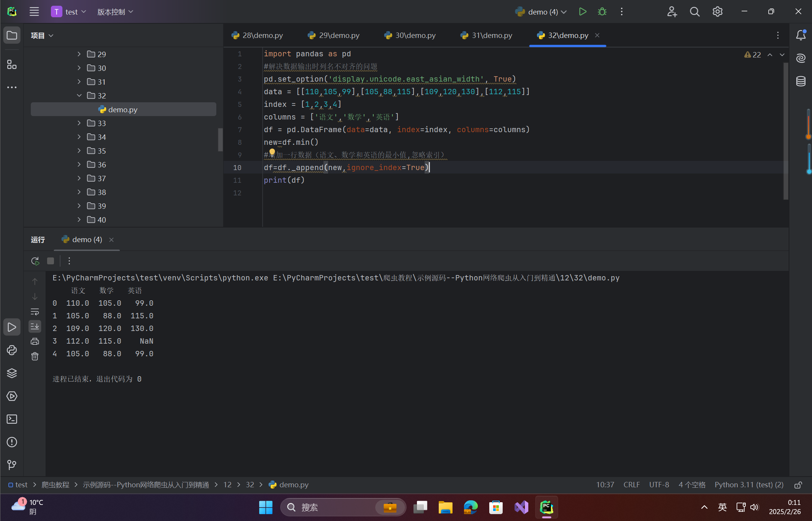812x521 pixels.
Task: Open editor tabs more options menu
Action: [x=778, y=35]
